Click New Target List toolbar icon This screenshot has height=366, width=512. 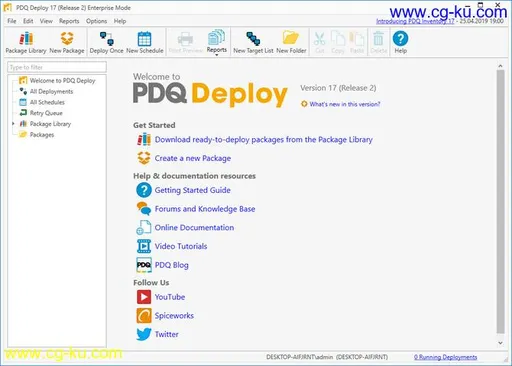click(x=253, y=42)
